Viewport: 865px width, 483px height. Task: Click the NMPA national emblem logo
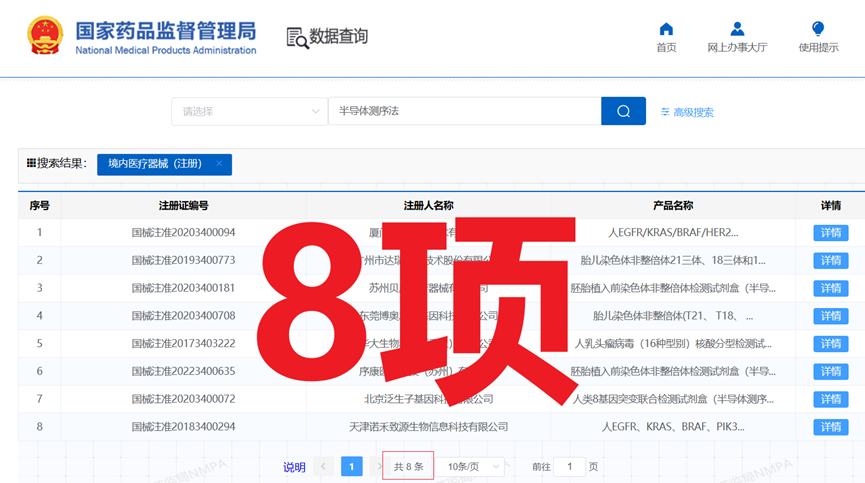point(46,36)
